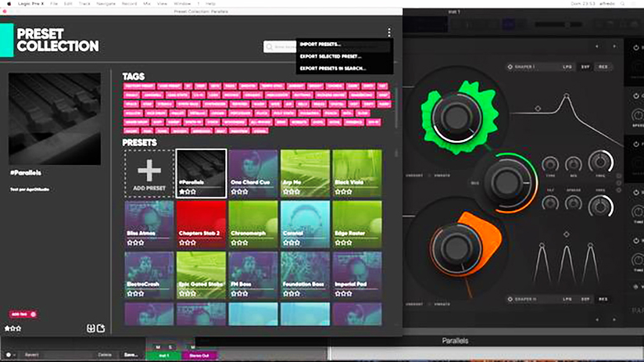Enable the DIF mode on Shaper II
Viewport: 644px width, 362px height.
585,299
